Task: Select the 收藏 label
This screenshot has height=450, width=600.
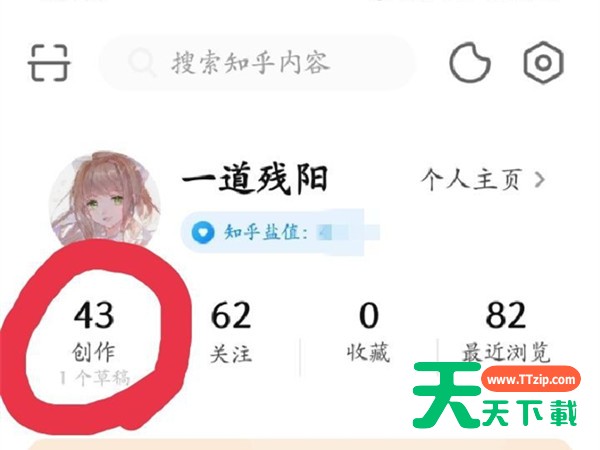Action: [x=368, y=353]
